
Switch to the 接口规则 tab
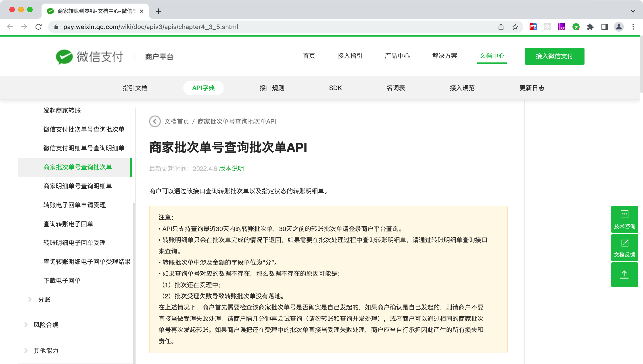[272, 88]
